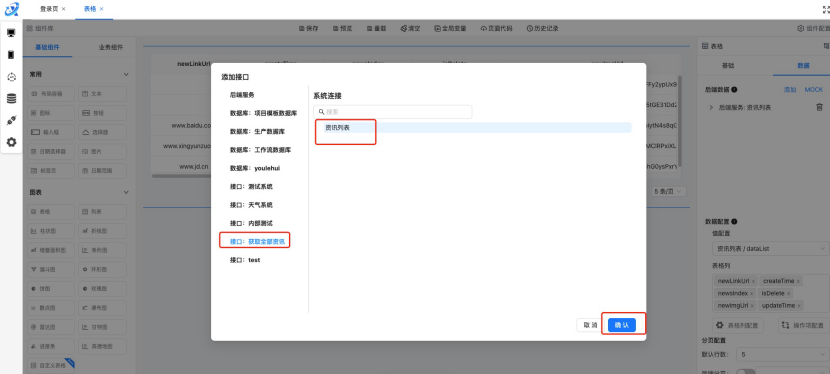Select the 折线图 line chart component

click(x=103, y=231)
